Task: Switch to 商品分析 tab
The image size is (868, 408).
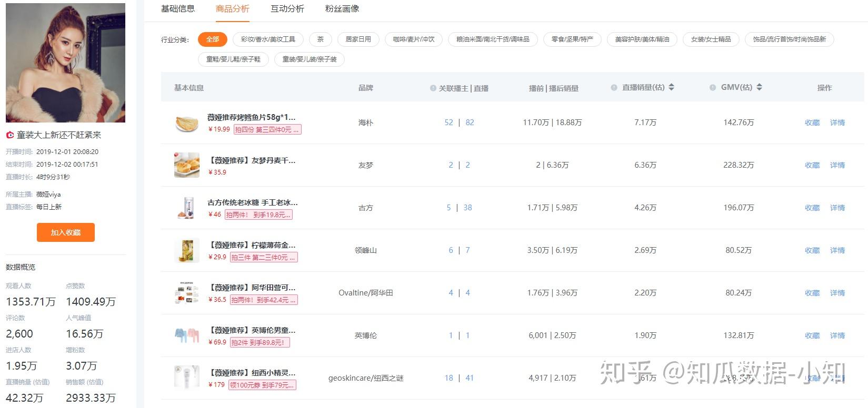Action: click(233, 9)
